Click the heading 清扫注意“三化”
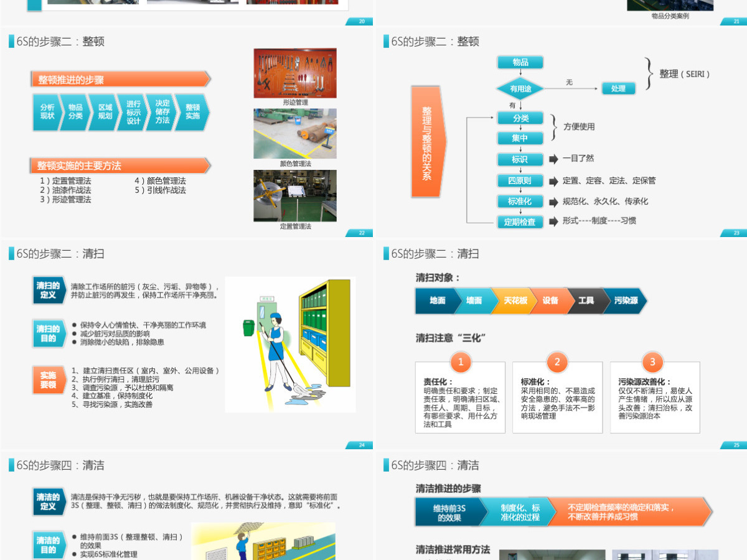747x560 pixels. 451,338
